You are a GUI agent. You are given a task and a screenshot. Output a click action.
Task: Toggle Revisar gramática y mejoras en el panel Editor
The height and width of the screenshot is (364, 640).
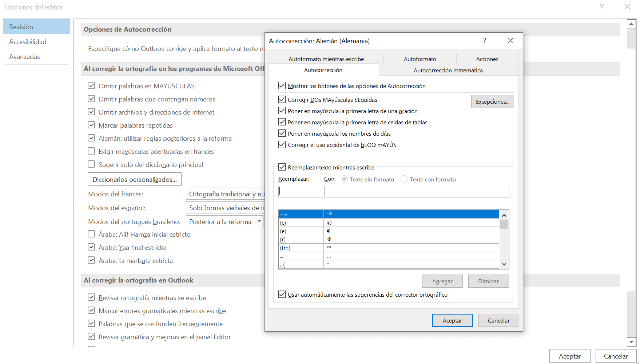91,337
